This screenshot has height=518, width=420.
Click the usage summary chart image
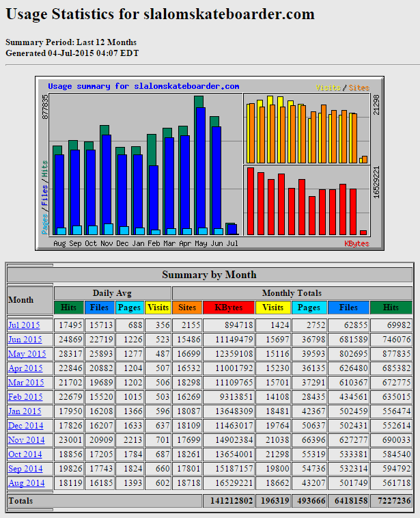[210, 163]
